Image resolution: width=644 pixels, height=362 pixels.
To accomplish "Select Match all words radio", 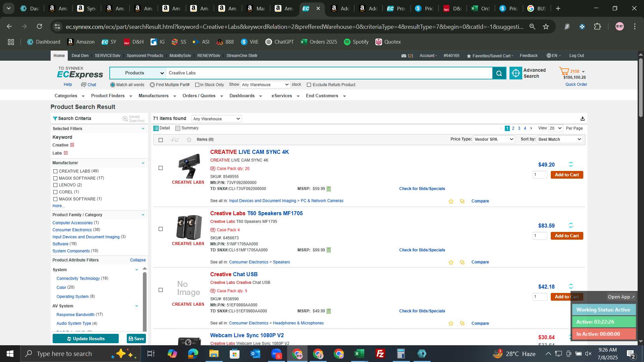I will pos(113,85).
